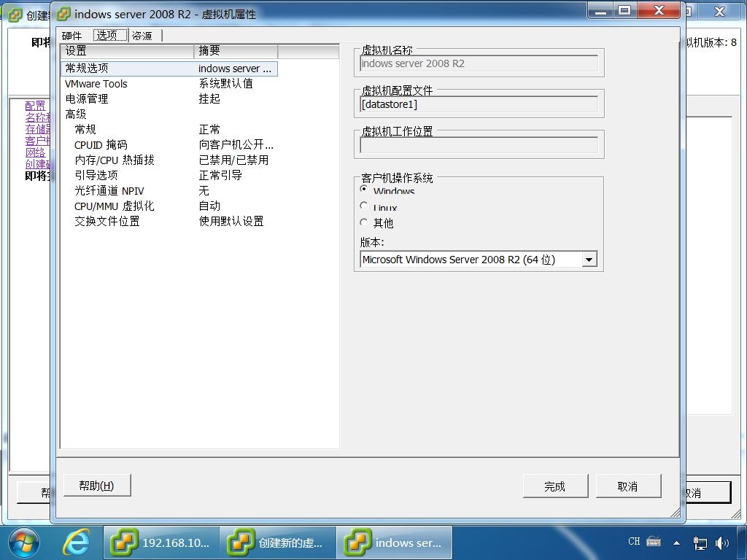Switch to the 创建新的虚... taskbar window
Image resolution: width=747 pixels, height=560 pixels.
[278, 542]
